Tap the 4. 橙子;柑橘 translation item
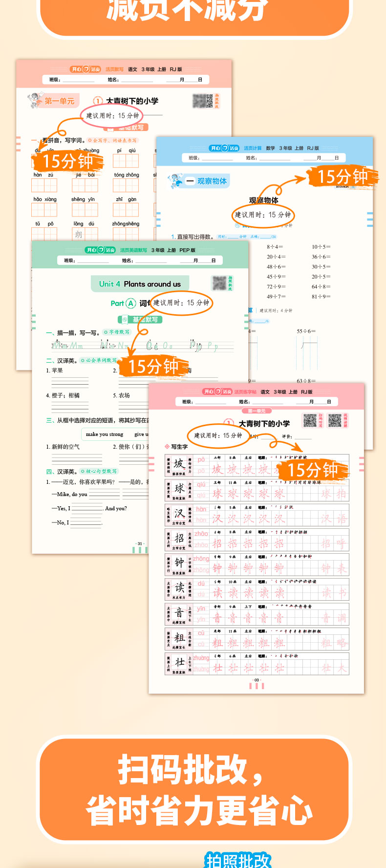 coord(63,395)
